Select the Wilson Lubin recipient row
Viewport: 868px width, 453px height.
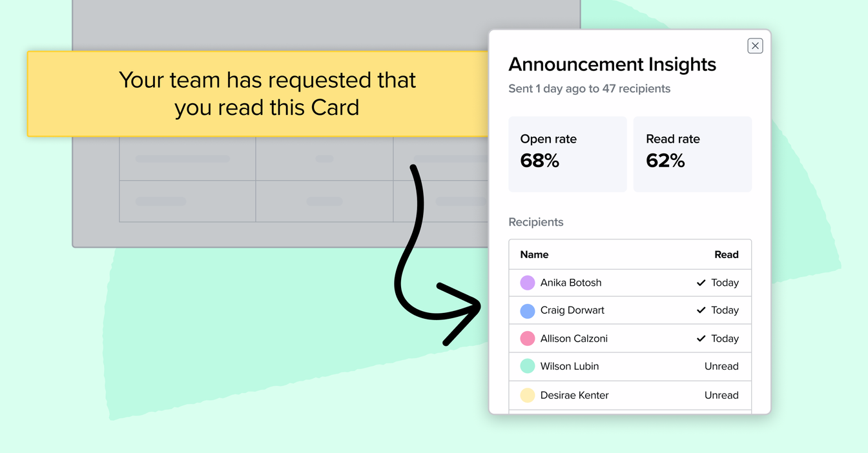[630, 367]
